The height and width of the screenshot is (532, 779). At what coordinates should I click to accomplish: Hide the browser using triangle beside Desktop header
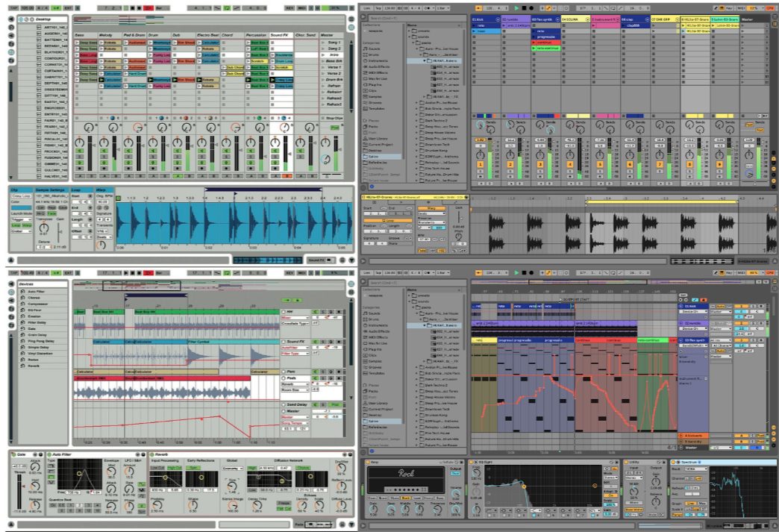click(x=11, y=19)
